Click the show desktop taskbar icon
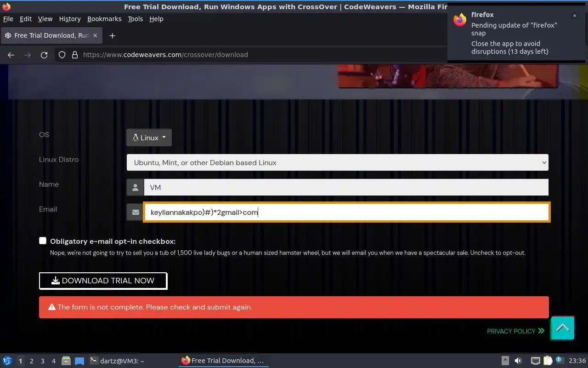The height and width of the screenshot is (368, 588). 79,361
